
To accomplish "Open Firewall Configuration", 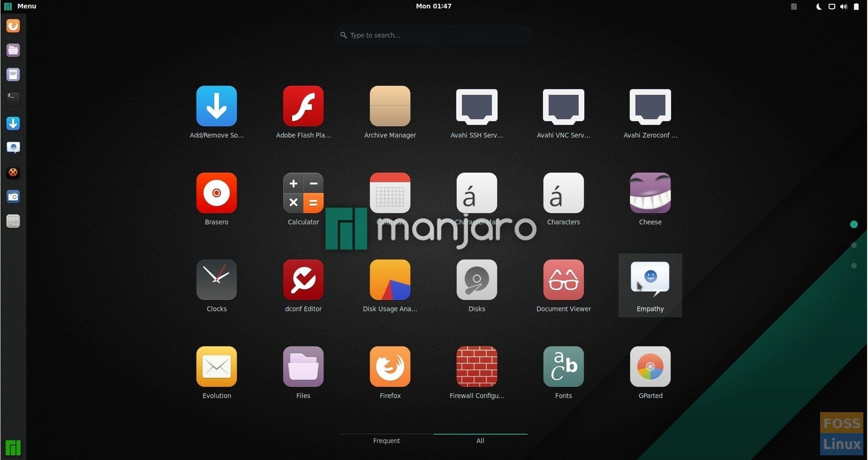I will [476, 367].
